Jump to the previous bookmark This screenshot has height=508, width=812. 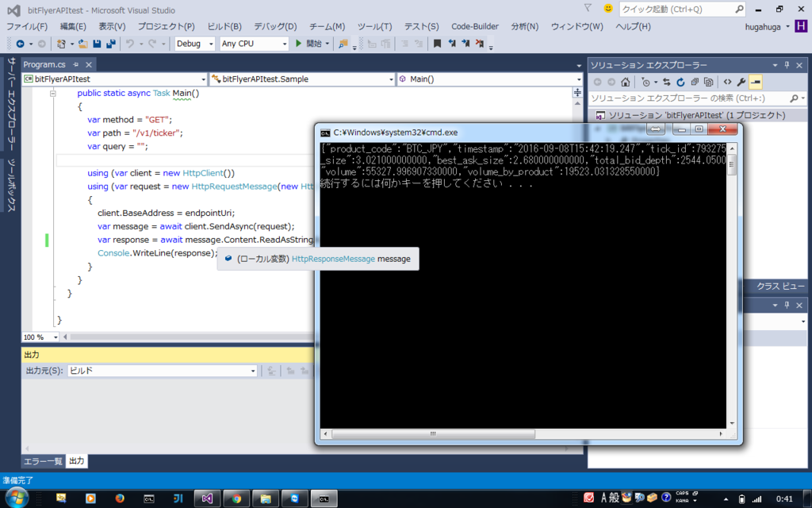click(451, 44)
